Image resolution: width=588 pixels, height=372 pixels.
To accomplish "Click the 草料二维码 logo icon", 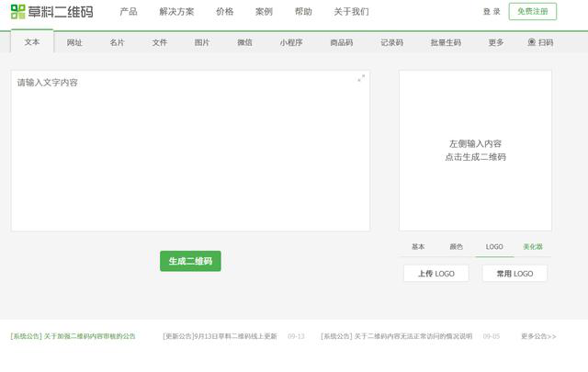I will [17, 12].
